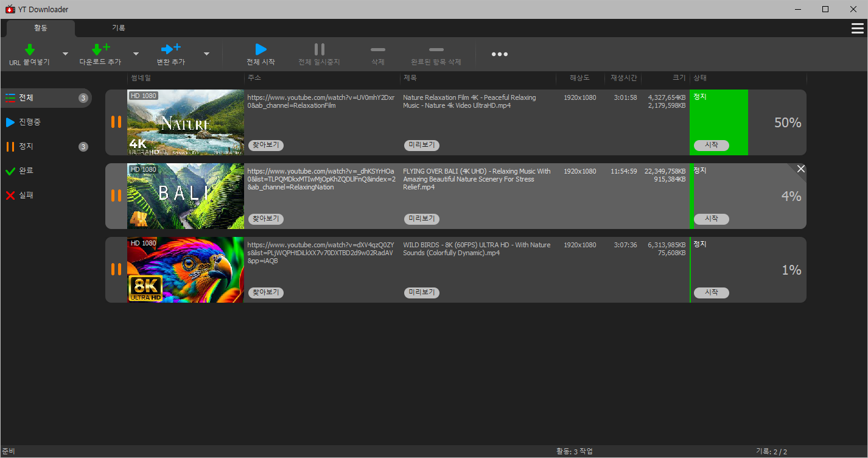Screen dimensions: 868x458
Task: Open the hamburger main menu
Action: coord(858,28)
